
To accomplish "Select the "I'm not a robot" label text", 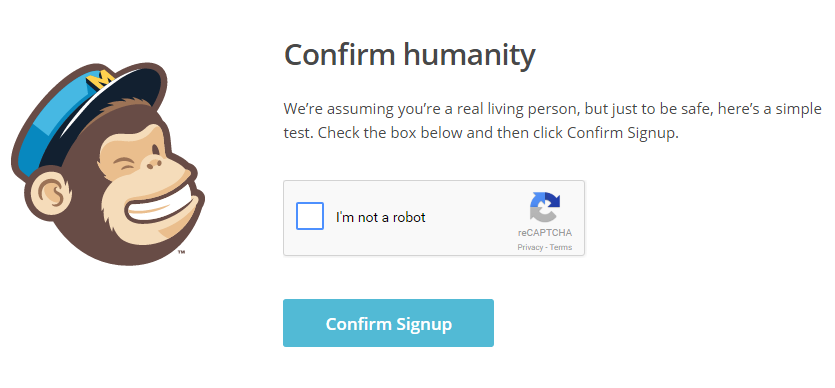I will pyautogui.click(x=381, y=217).
